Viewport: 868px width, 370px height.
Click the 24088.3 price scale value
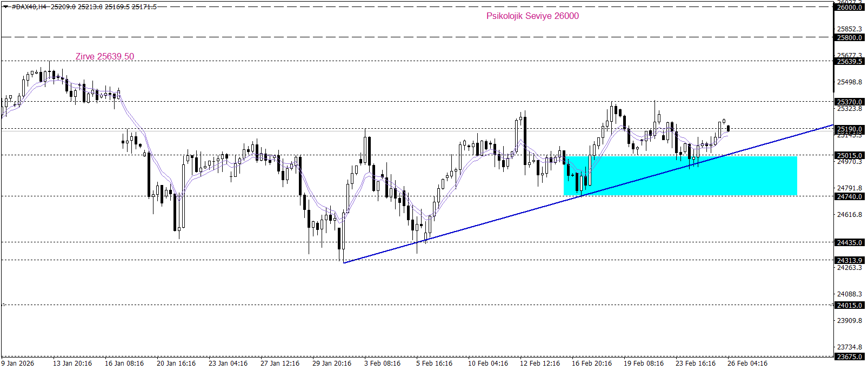click(850, 294)
